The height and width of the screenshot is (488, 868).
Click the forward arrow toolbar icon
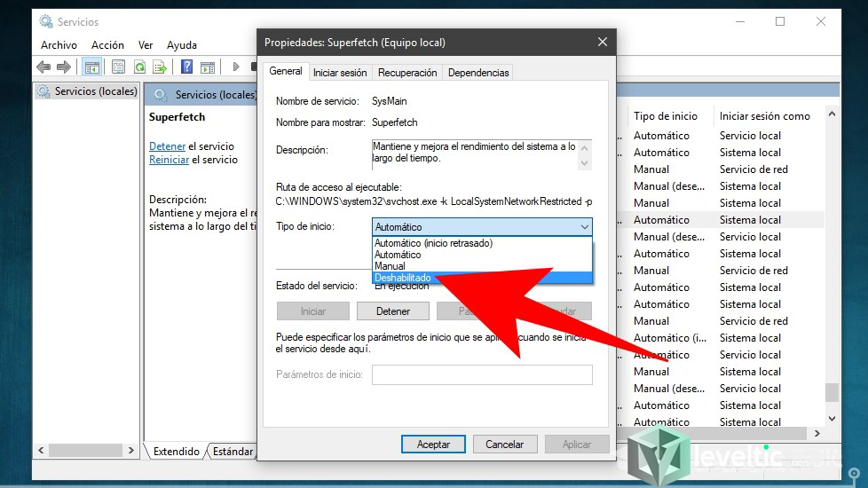coord(63,67)
